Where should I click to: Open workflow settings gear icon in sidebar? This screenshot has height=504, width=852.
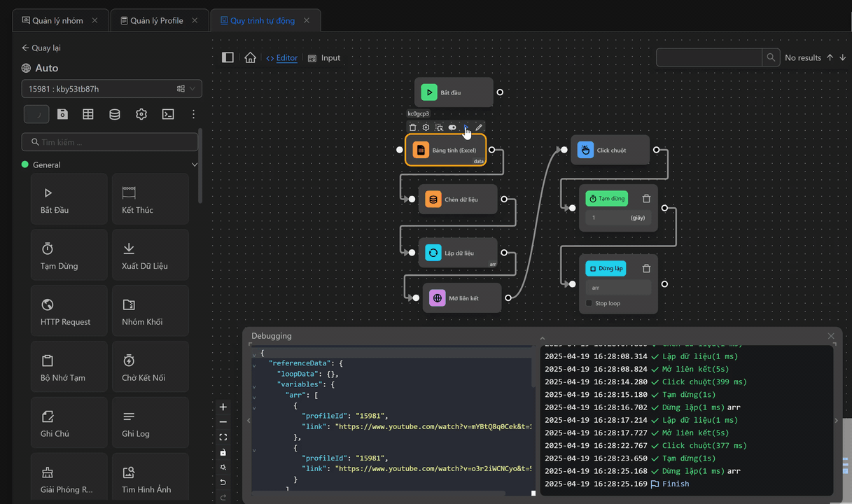click(141, 114)
